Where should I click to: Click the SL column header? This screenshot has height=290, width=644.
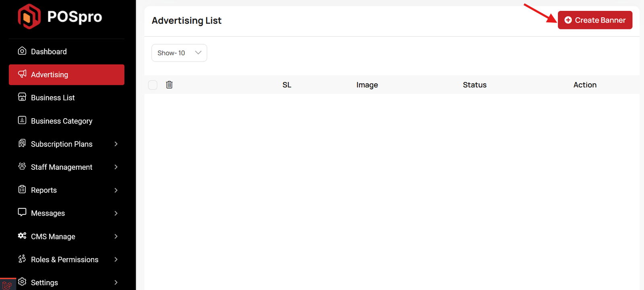(x=287, y=85)
